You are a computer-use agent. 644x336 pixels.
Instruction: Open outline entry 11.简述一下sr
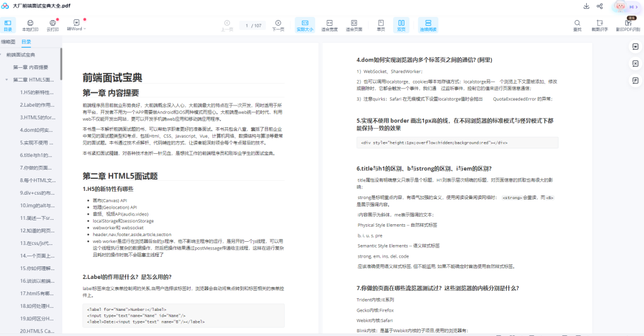37,218
